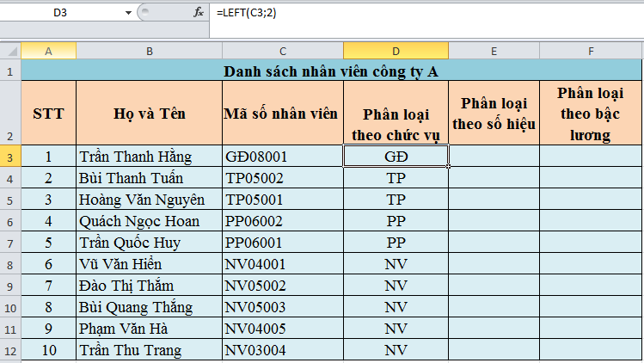Viewport: 644px width, 363px height.
Task: Click employee code 'NV04001'
Action: (x=283, y=264)
